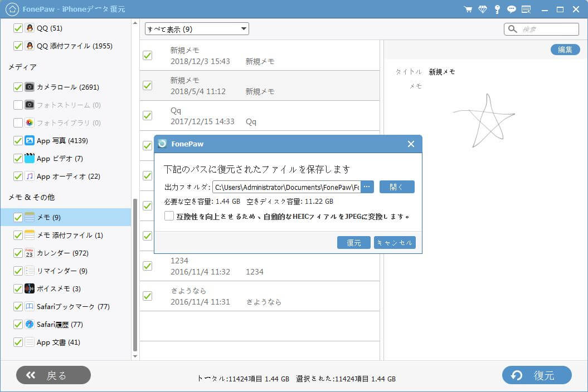Click the ボイスメモ waveform icon
The image size is (588, 392).
tap(30, 288)
